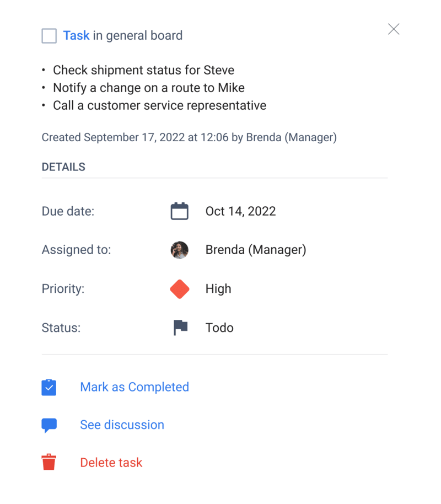Click the red trash can icon
Image resolution: width=441 pixels, height=504 pixels.
[49, 462]
